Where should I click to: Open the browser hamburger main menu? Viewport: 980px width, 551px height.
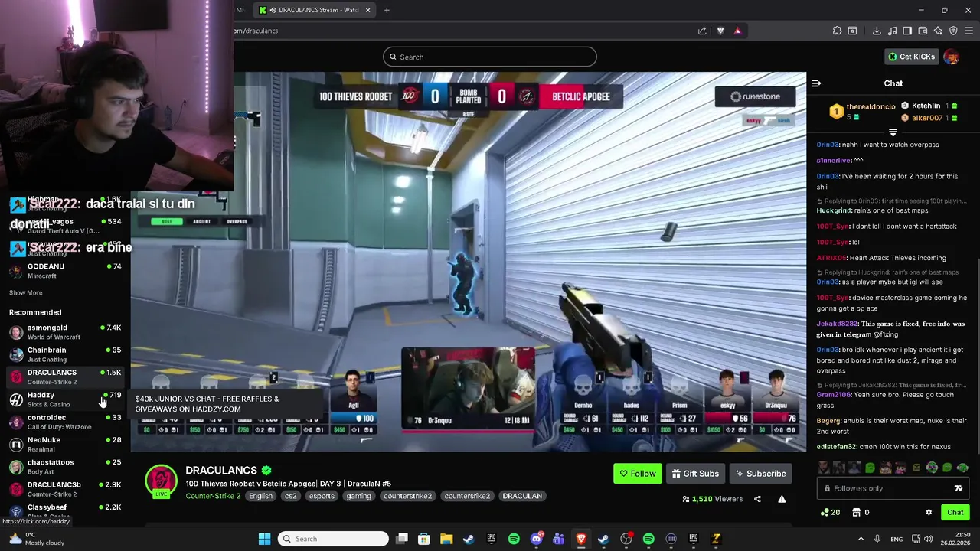969,31
